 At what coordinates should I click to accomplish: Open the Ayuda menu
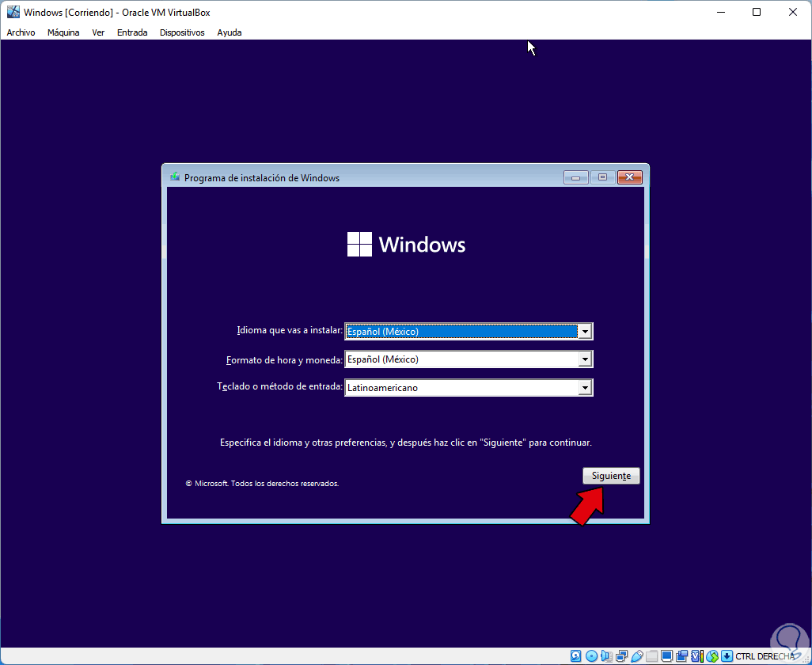[230, 32]
